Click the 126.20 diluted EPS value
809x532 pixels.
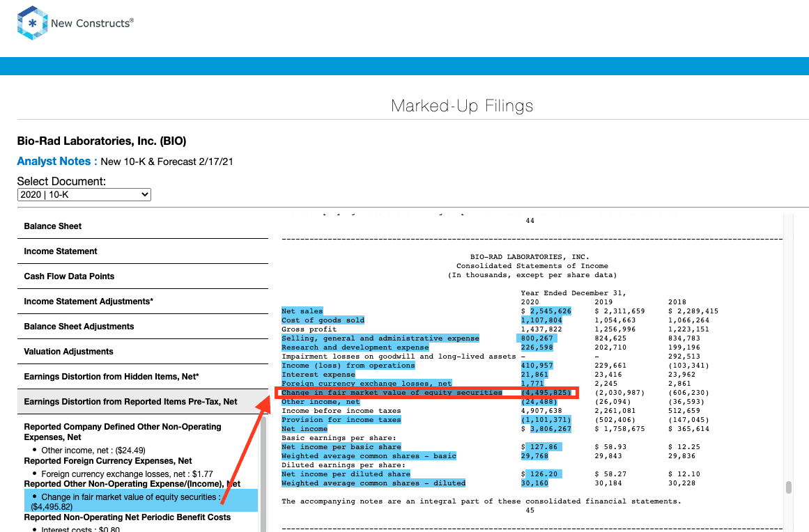(544, 474)
